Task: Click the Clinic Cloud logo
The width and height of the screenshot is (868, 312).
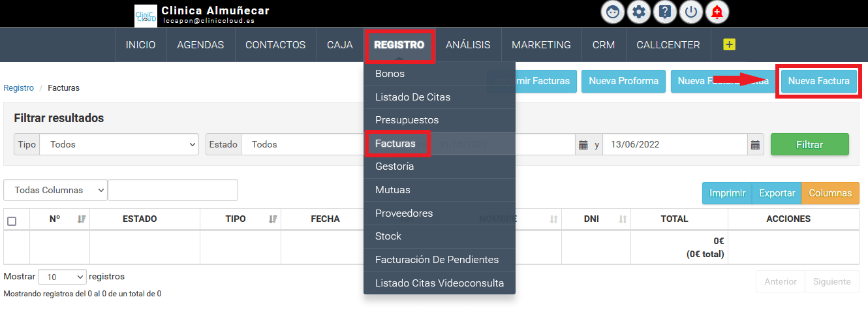Action: tap(146, 15)
